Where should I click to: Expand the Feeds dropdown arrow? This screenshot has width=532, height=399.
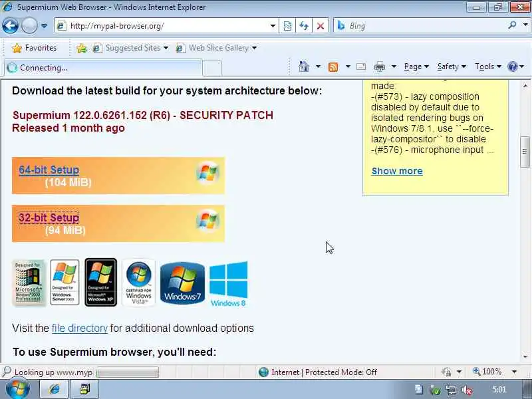pyautogui.click(x=348, y=66)
